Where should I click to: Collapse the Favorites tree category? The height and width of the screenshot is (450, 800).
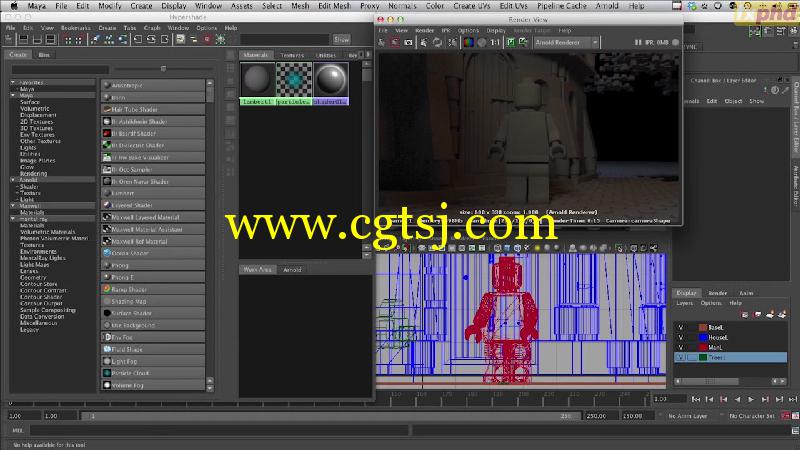point(13,82)
